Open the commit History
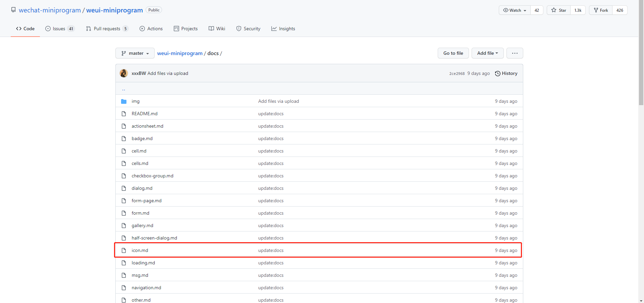Viewport: 644px width, 303px height. (x=506, y=73)
